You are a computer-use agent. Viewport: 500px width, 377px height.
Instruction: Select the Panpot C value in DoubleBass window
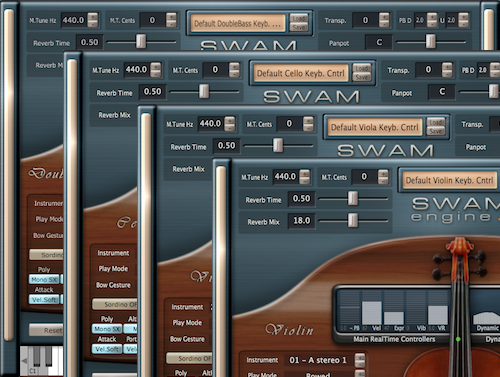pyautogui.click(x=379, y=42)
